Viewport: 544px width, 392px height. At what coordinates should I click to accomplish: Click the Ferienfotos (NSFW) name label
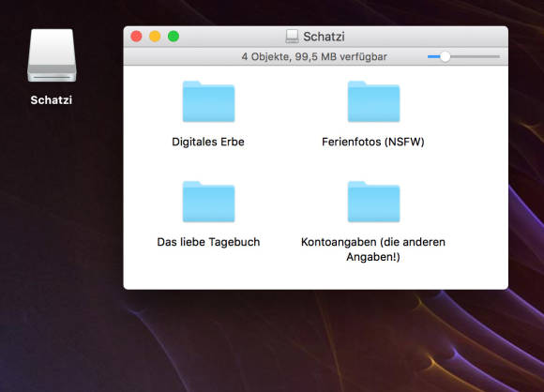pos(373,142)
